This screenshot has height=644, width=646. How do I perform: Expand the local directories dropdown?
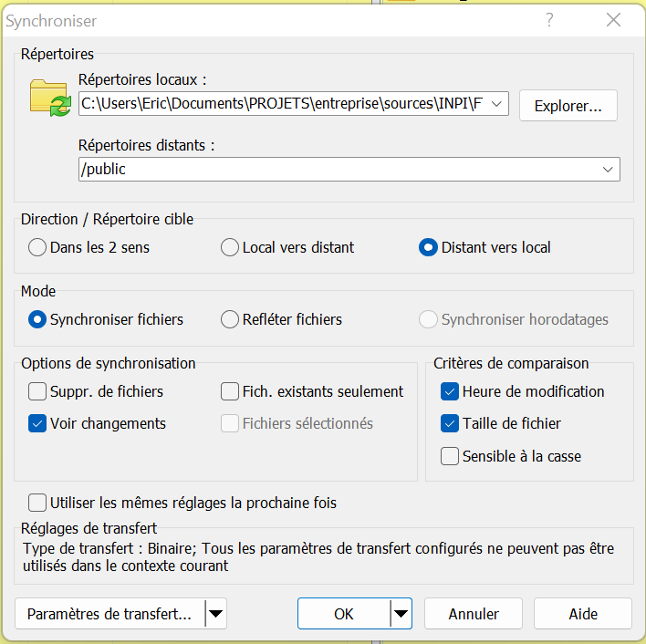coord(497,105)
